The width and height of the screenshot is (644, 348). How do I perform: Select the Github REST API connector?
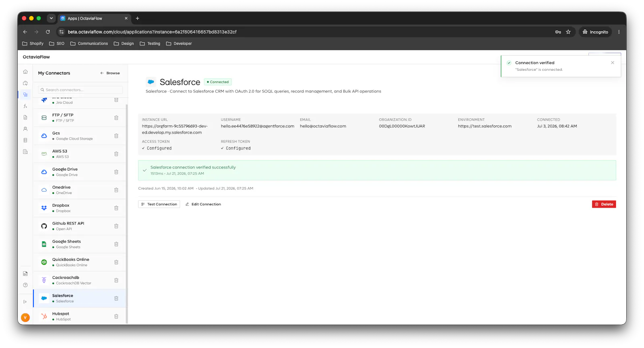tap(80, 226)
